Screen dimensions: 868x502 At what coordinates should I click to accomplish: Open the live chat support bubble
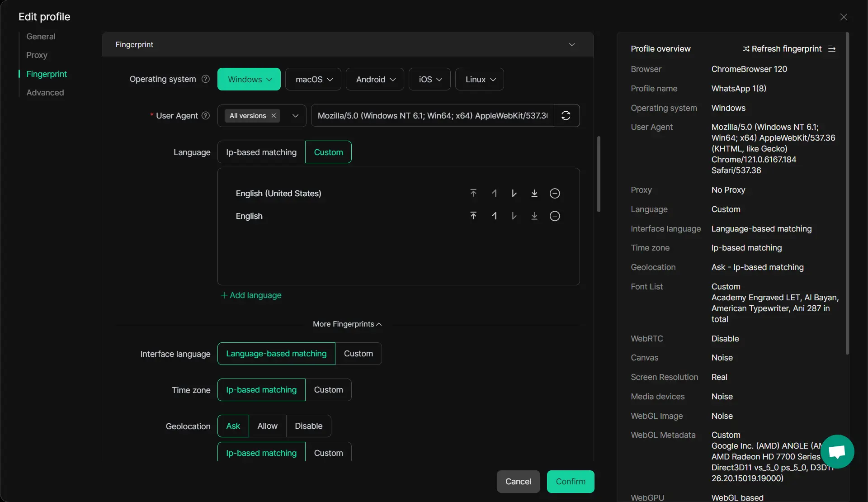coord(837,451)
